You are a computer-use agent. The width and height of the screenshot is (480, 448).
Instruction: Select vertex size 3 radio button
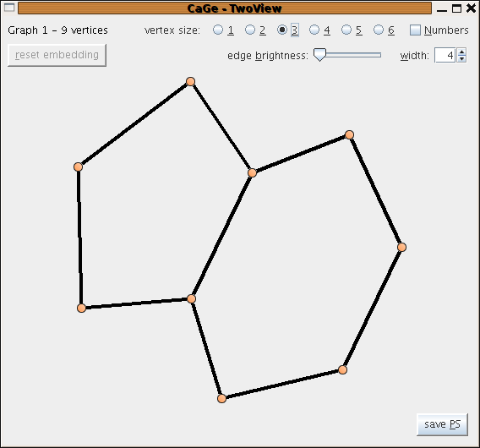[x=282, y=30]
